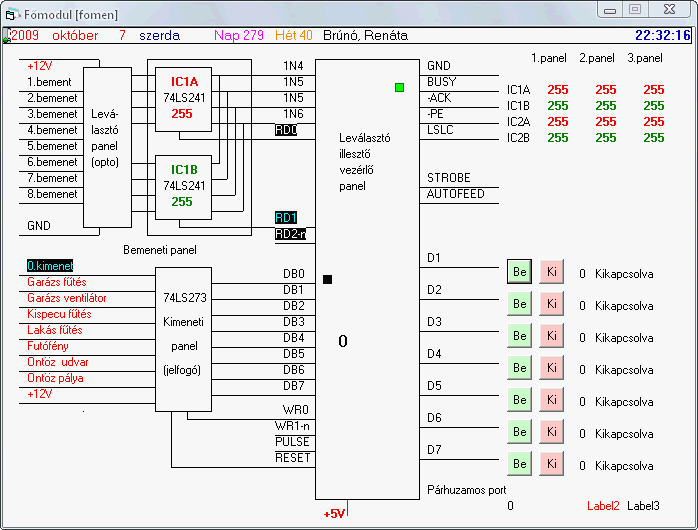Click the 3.panel column header
The width and height of the screenshot is (698, 530).
[645, 58]
